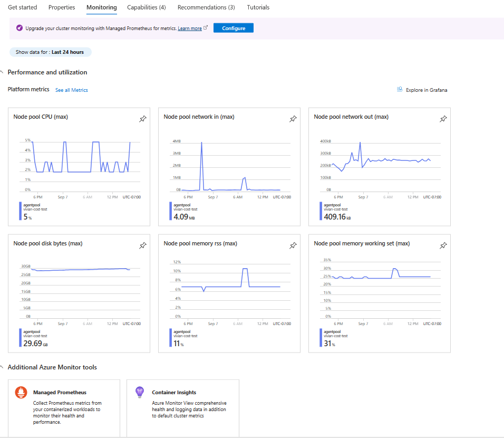Pin the Node pool network out chart
The width and height of the screenshot is (504, 438).
[443, 119]
